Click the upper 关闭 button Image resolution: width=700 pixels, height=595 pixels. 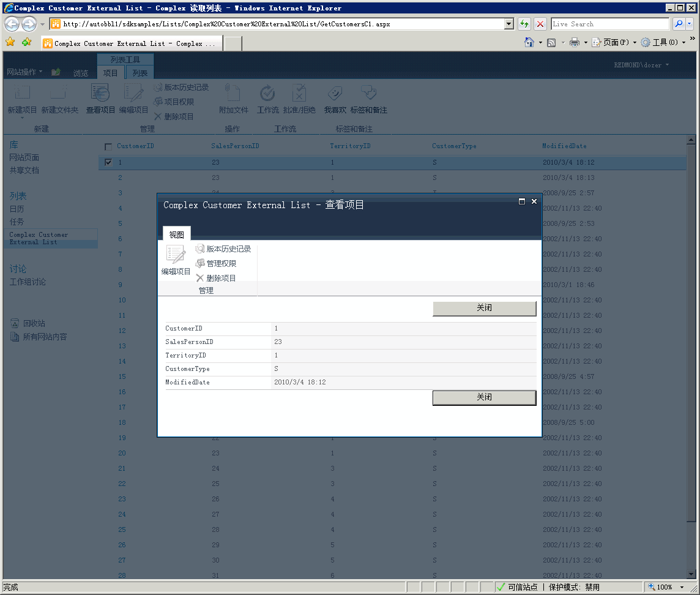pyautogui.click(x=485, y=309)
